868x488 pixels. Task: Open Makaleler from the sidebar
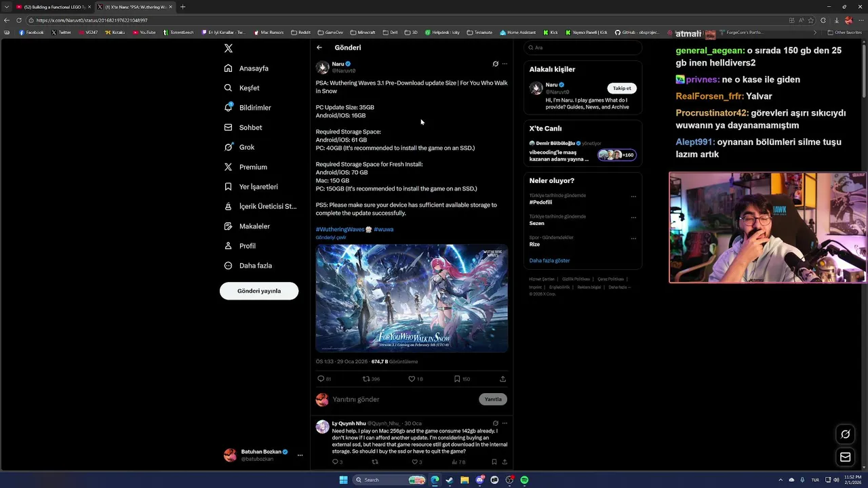click(247, 226)
